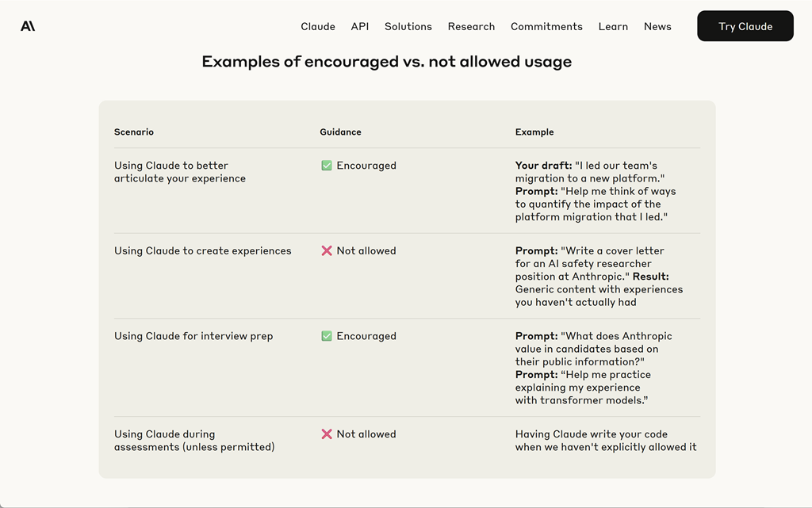Open the Commitments menu item
This screenshot has height=508, width=812.
pos(546,26)
